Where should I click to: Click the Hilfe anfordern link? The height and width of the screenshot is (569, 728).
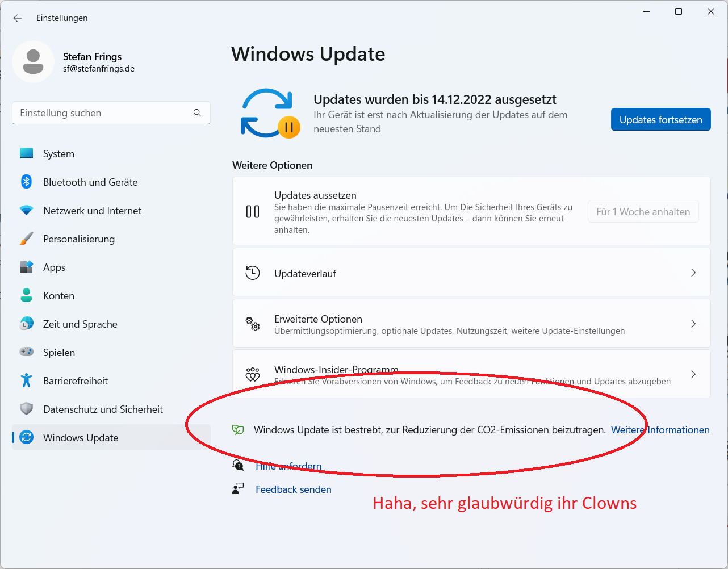[x=288, y=466]
